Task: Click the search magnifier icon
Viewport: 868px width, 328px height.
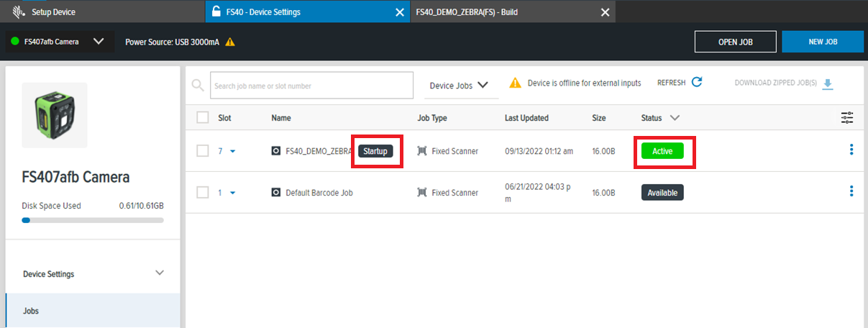Action: coord(198,86)
